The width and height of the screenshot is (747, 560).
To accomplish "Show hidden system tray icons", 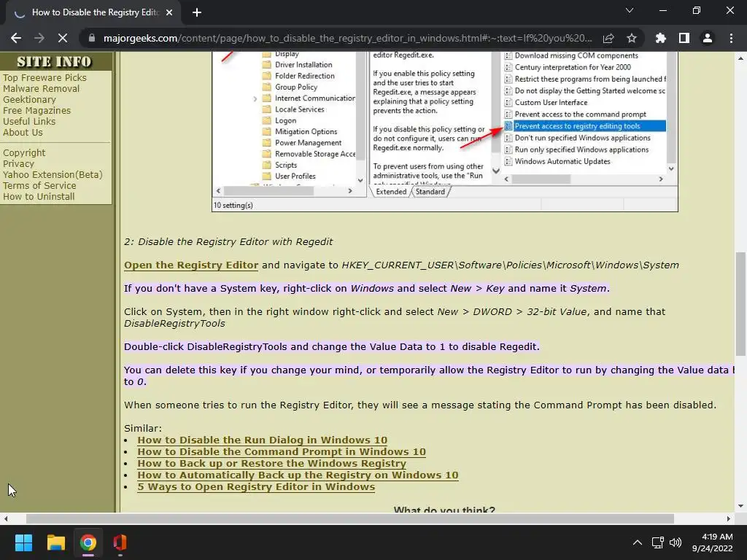I will [x=637, y=542].
